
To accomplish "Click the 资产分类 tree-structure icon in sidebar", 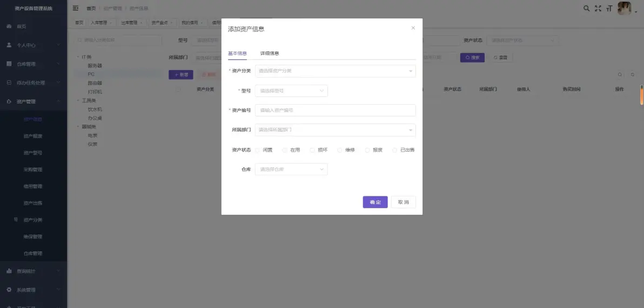I will point(16,220).
